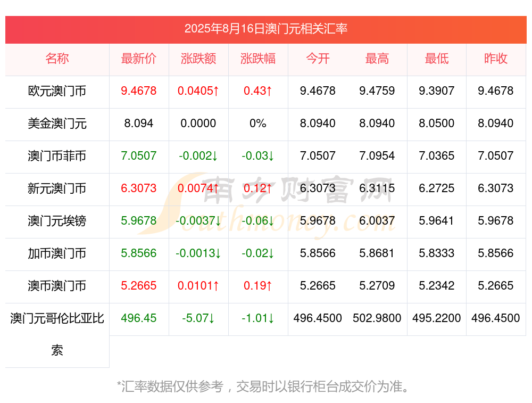Click the high value 502.9800
The height and width of the screenshot is (403, 532).
pyautogui.click(x=377, y=318)
